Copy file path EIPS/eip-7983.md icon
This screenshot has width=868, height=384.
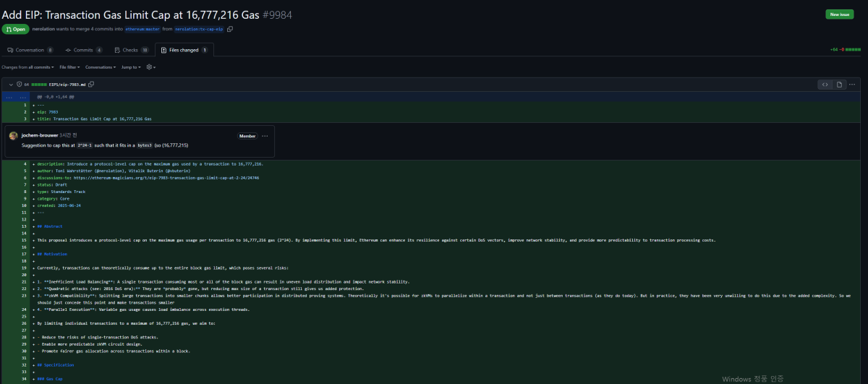pyautogui.click(x=91, y=85)
